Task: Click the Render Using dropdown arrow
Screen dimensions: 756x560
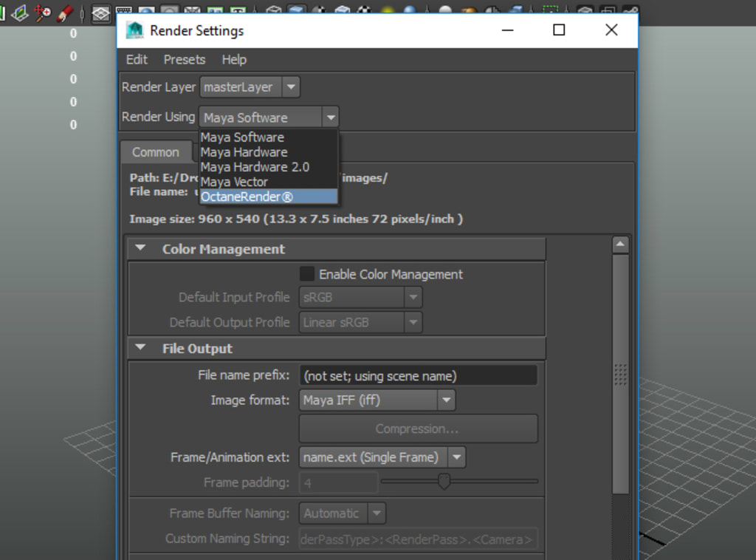Action: 330,117
